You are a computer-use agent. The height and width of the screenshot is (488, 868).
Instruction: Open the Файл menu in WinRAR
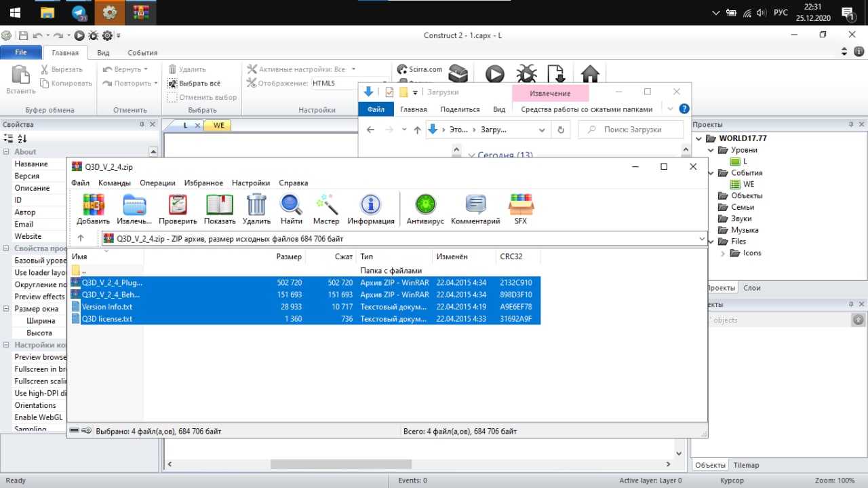tap(80, 183)
